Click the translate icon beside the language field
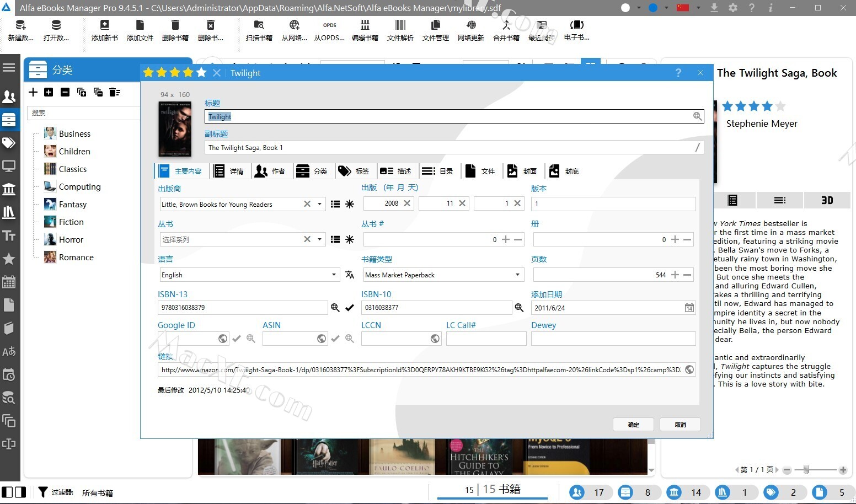This screenshot has height=504, width=856. pos(350,275)
